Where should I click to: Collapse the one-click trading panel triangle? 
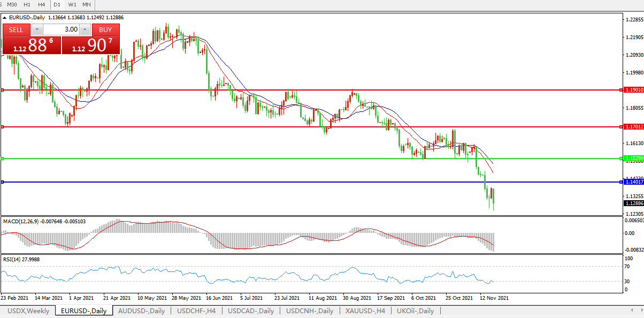coord(5,18)
